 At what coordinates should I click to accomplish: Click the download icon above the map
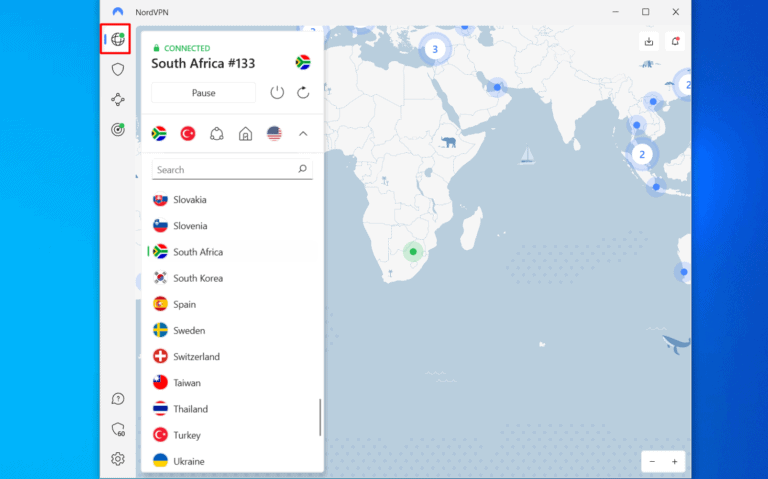pos(649,42)
